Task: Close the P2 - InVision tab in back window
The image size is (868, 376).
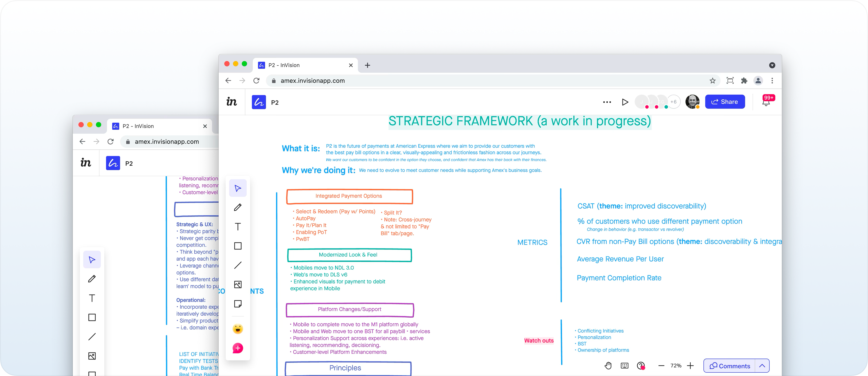Action: click(205, 126)
